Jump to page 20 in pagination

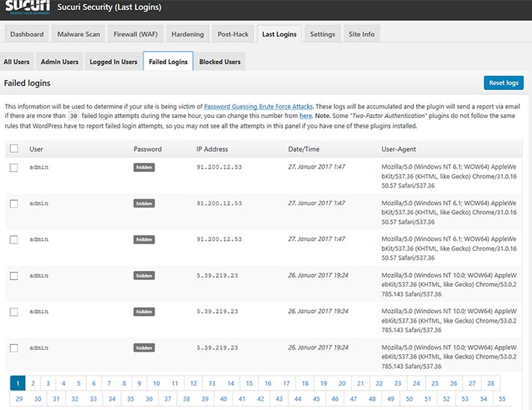(342, 384)
